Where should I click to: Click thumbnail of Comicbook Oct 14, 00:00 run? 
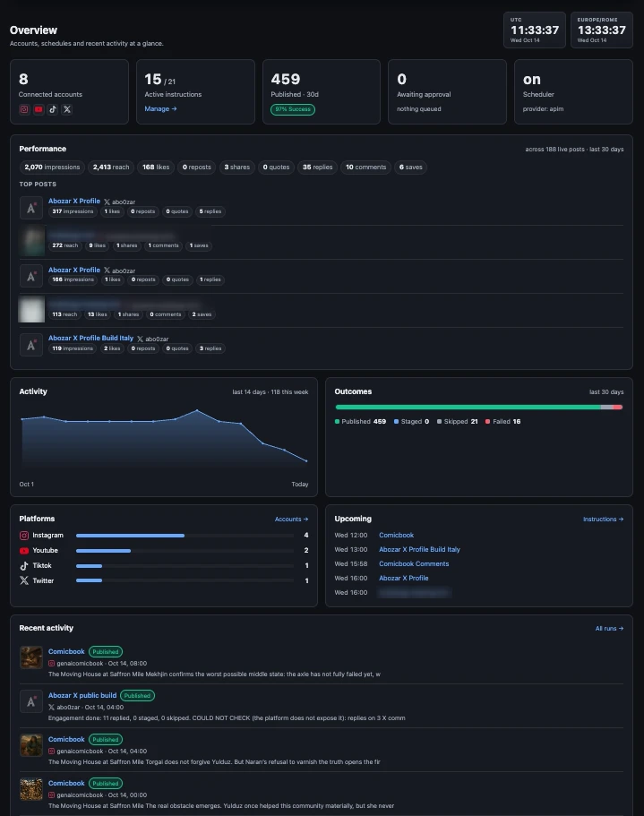click(x=31, y=789)
